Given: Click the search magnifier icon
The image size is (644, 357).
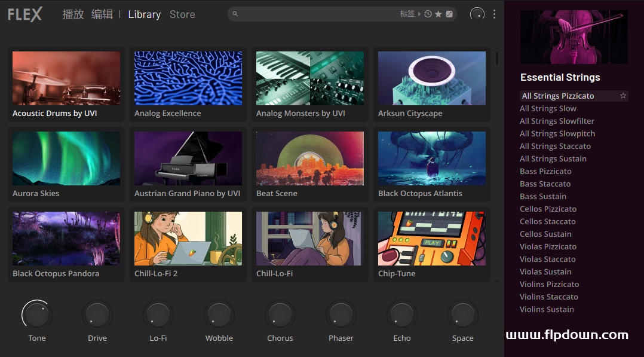Looking at the screenshot, I should tap(235, 14).
